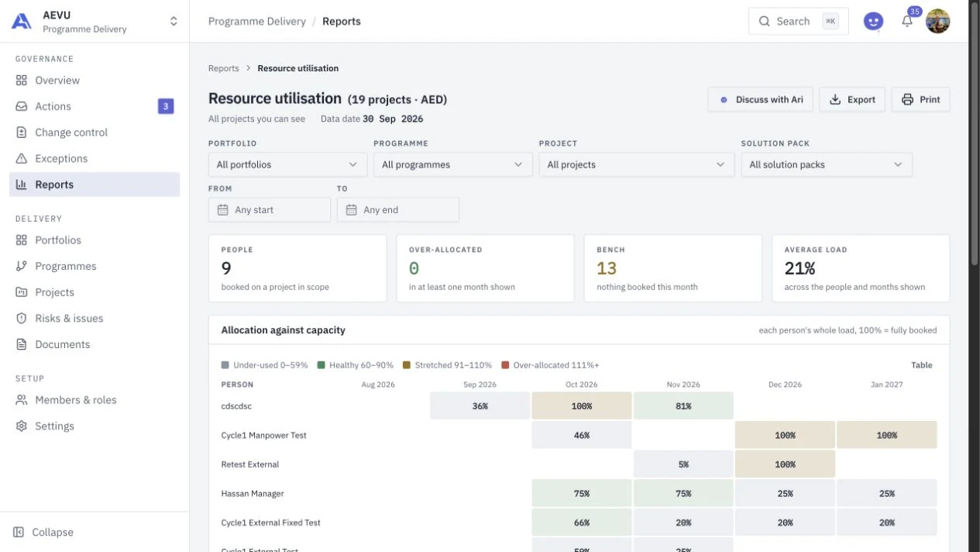Click the Healthy green legend swatch
This screenshot has height=552, width=980.
(322, 365)
